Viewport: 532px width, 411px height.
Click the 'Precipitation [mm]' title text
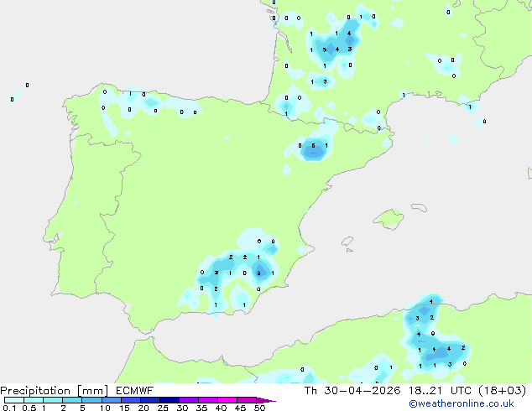(55, 391)
